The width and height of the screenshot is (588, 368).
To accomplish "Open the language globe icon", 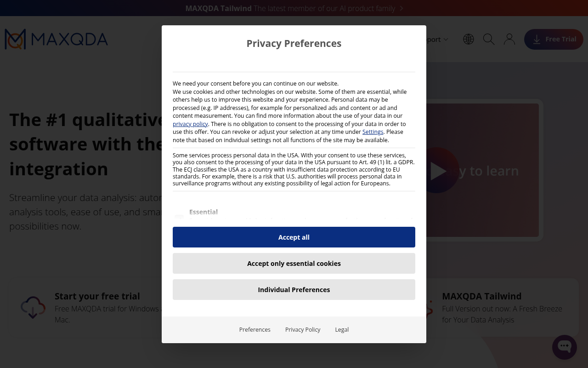I will click(x=469, y=39).
